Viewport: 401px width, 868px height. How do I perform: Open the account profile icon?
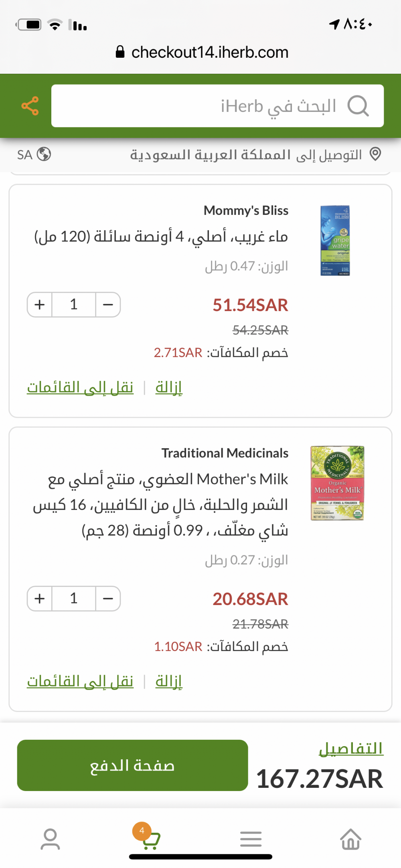[x=50, y=839]
